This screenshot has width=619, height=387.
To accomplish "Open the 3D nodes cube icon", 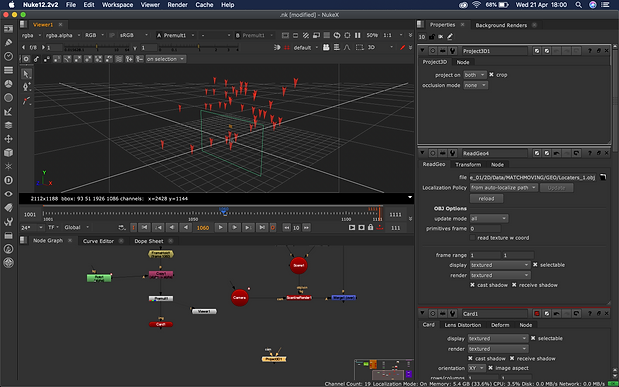I will tap(8, 152).
